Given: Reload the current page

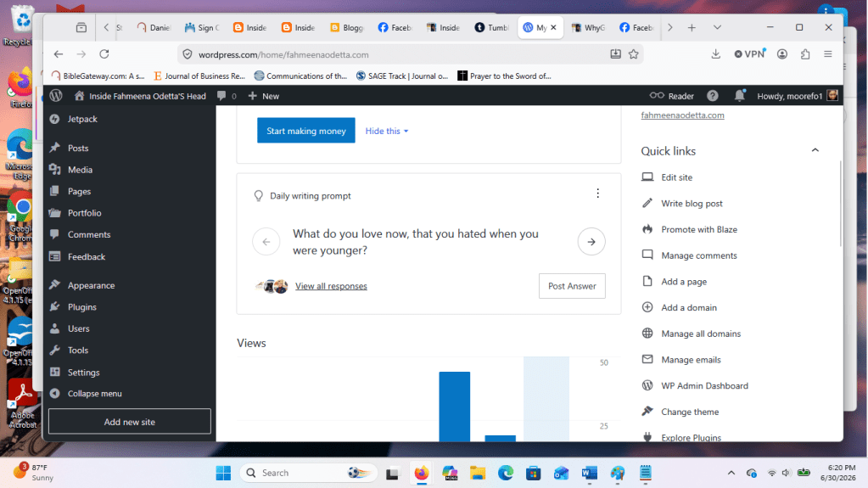Looking at the screenshot, I should pos(104,54).
